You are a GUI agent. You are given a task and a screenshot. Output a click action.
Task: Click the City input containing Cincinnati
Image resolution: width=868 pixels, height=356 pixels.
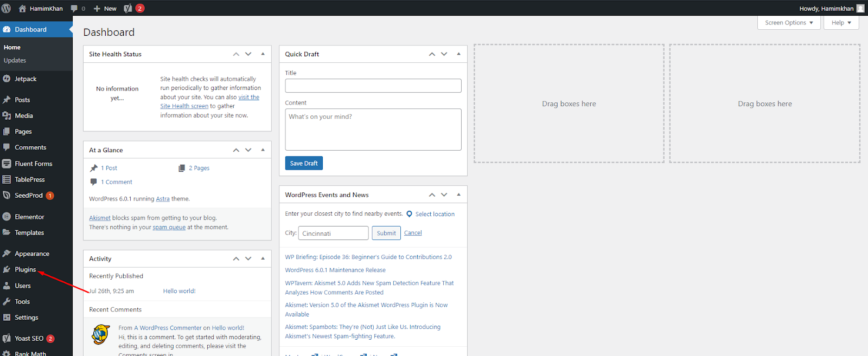click(x=334, y=233)
